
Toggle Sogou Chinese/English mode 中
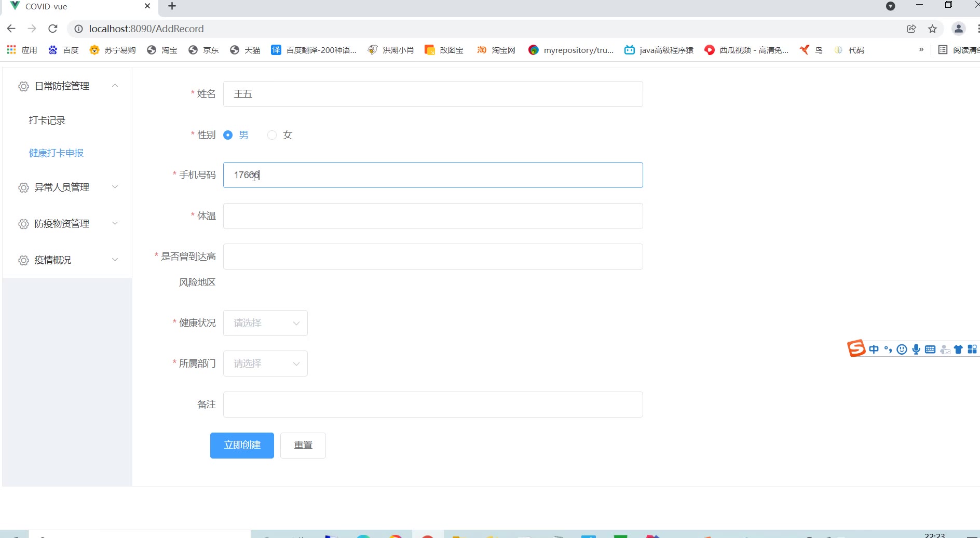click(874, 349)
